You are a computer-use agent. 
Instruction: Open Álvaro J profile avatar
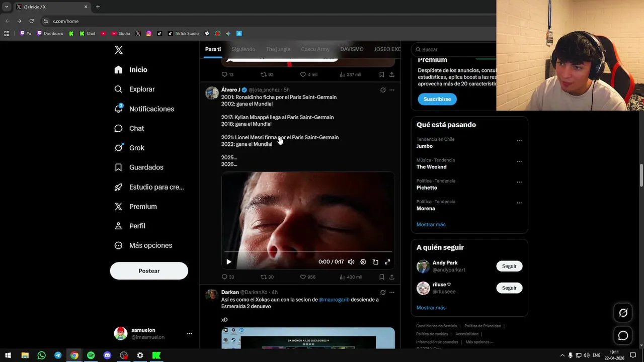212,93
